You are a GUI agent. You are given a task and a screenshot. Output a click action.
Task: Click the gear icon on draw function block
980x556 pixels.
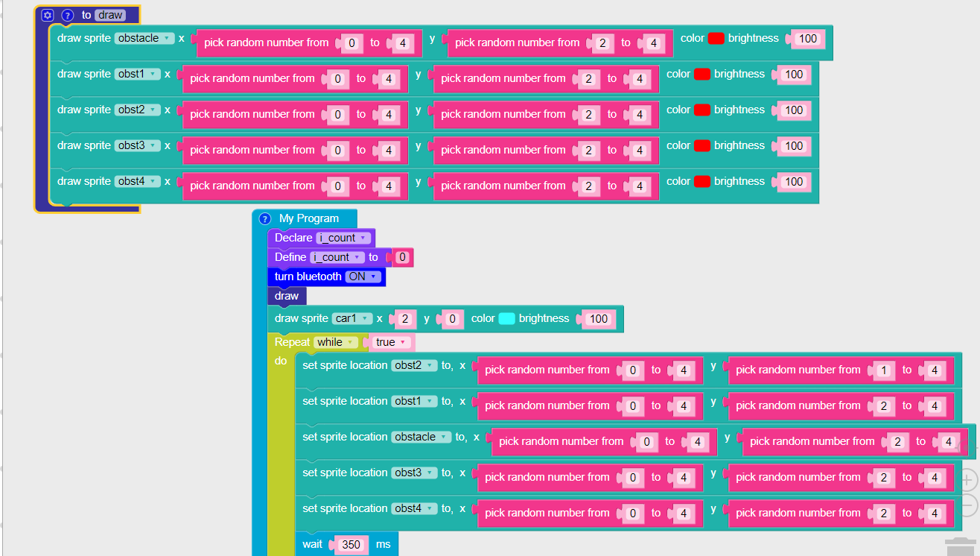point(48,15)
